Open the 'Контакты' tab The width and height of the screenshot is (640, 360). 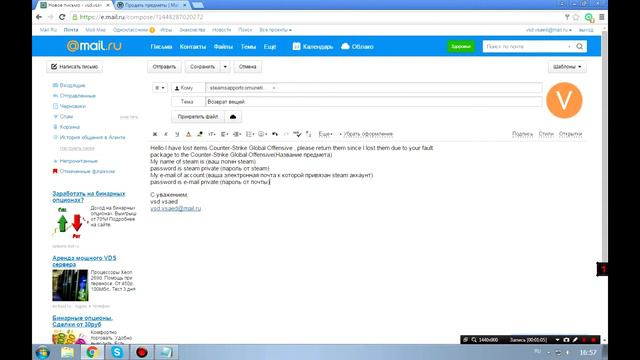tap(193, 47)
